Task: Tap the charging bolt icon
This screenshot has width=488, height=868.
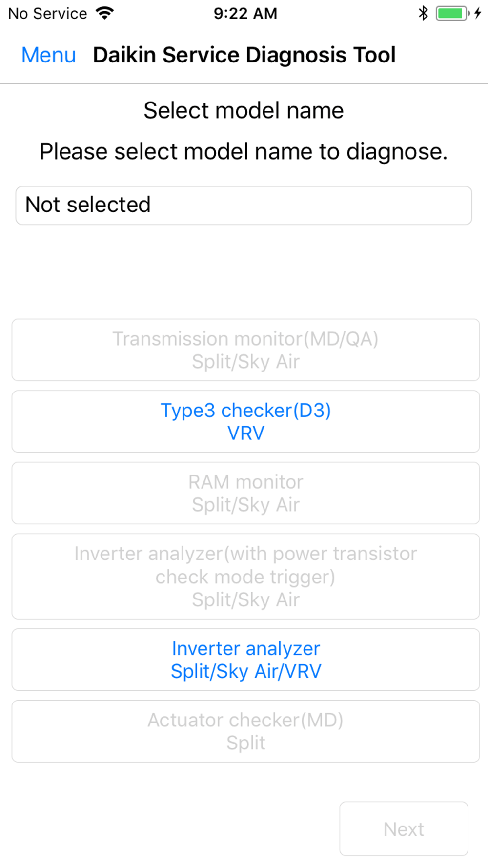Action: point(478,13)
